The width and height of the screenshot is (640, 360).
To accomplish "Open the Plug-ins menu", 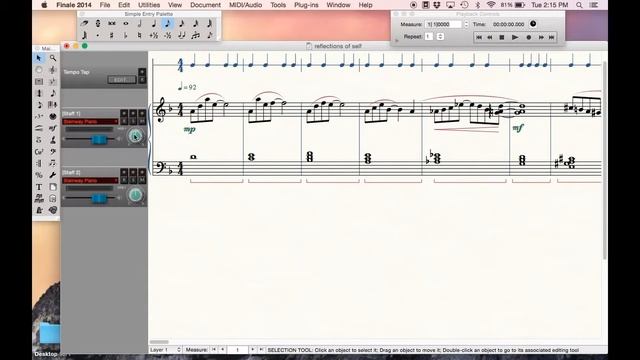I will pyautogui.click(x=306, y=5).
